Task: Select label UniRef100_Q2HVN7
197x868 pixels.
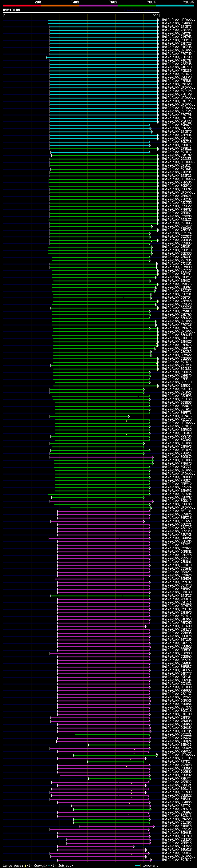Action: tap(177, 497)
